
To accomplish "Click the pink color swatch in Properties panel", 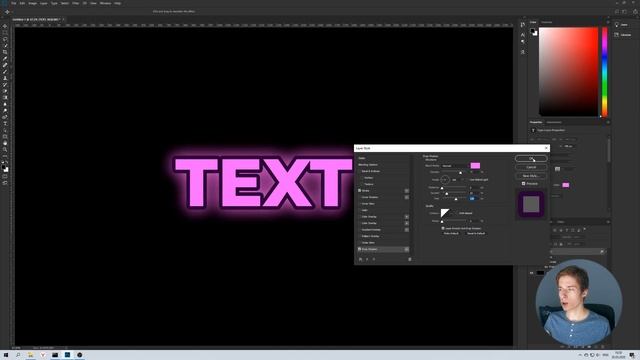I will tap(566, 185).
